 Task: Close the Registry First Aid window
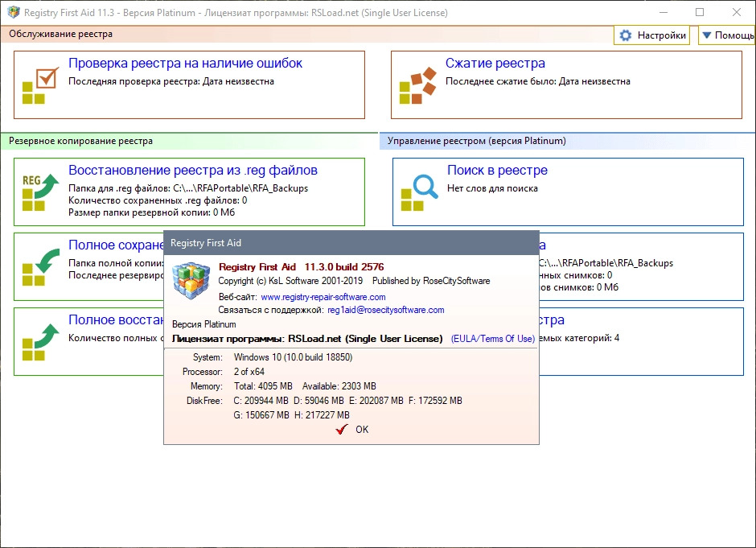[736, 12]
